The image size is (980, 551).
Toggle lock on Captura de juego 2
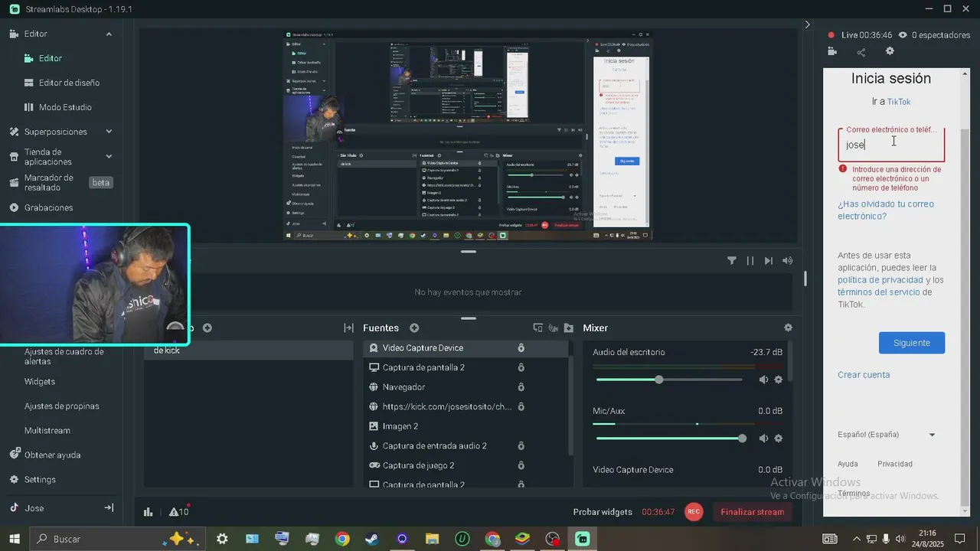click(x=521, y=465)
